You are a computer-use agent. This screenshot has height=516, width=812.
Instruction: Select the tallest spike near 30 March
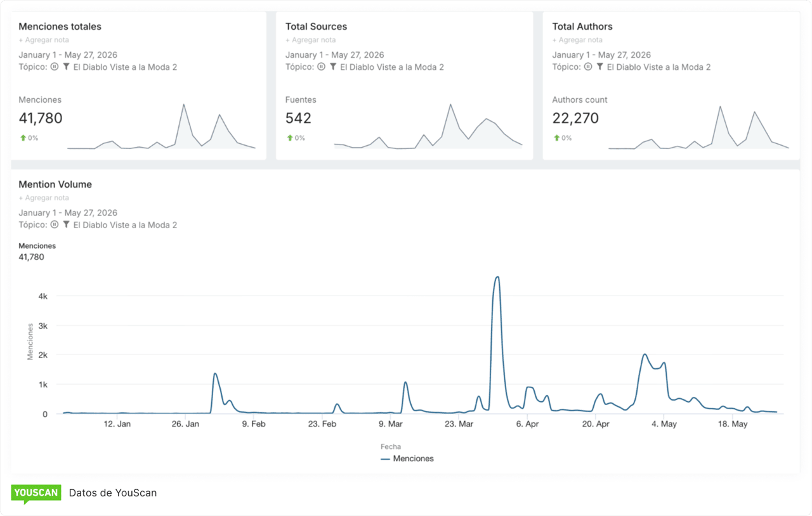coord(497,278)
